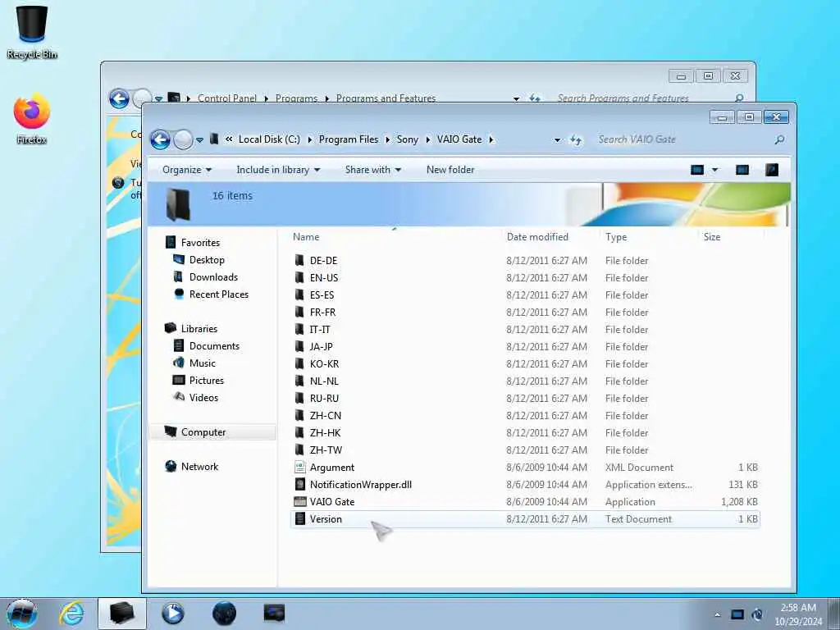Select the FR-FR folder

[322, 312]
